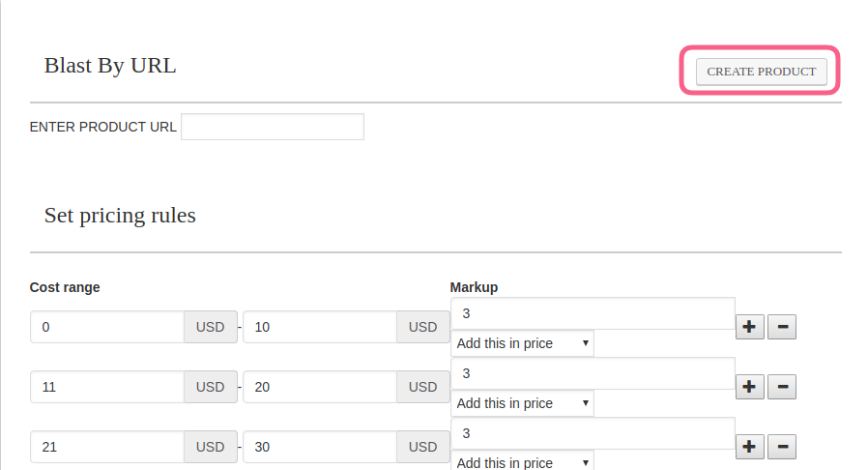
Task: Focus the Enter Product URL field
Action: 272,127
